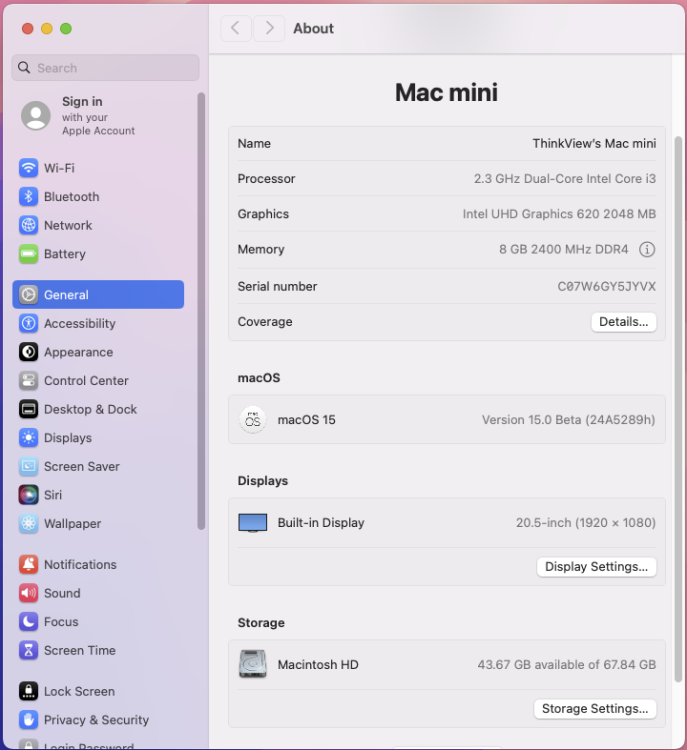
Task: Select the Wallpaper flower icon
Action: pos(28,524)
